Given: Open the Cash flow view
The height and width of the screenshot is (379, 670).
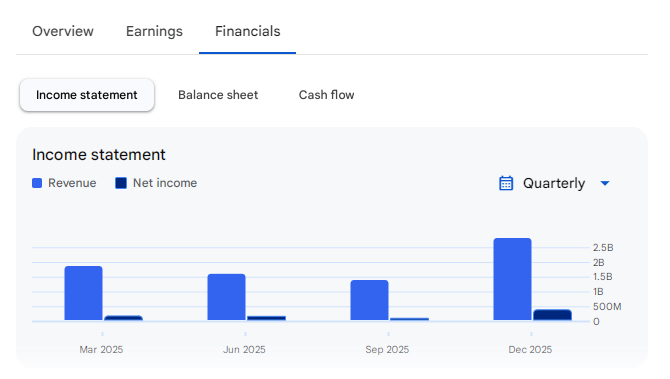Looking at the screenshot, I should tap(326, 95).
